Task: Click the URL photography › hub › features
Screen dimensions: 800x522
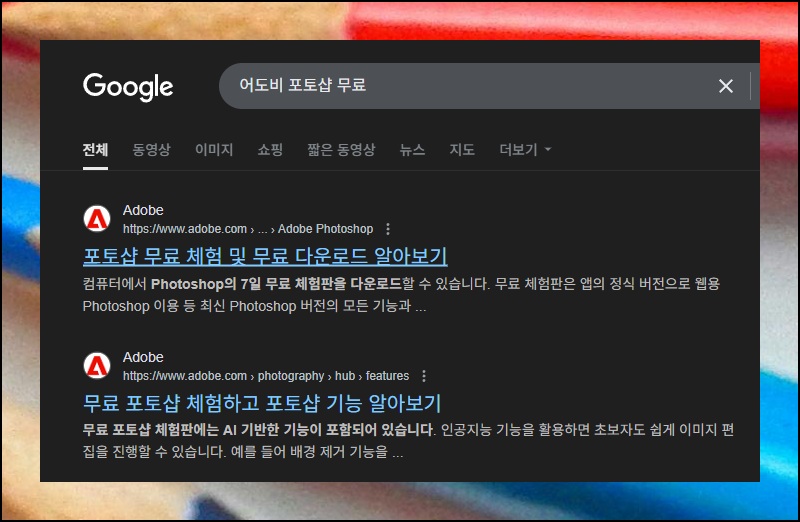Action: coord(266,376)
